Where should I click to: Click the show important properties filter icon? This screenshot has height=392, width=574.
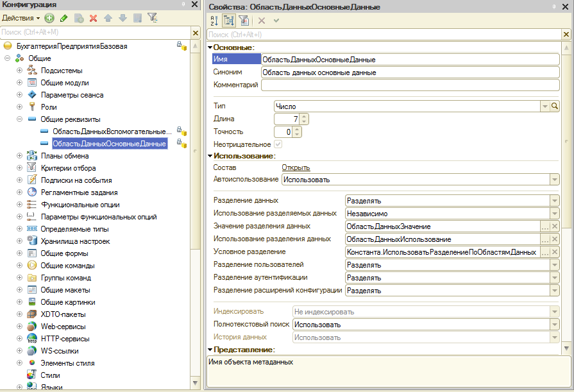coord(244,21)
